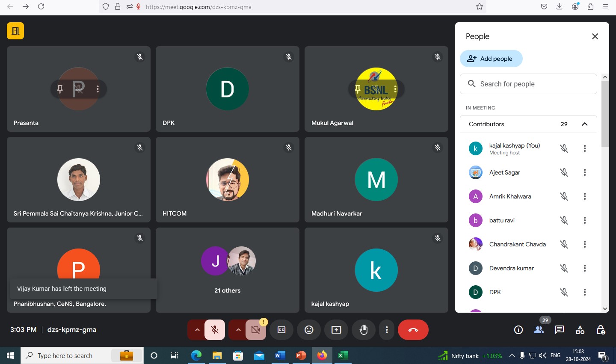Expand video settings arrow next to camera

coord(238,330)
